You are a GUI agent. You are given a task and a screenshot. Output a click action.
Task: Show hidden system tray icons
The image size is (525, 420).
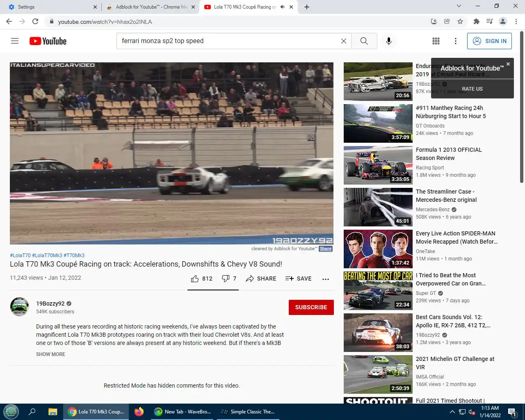pos(452,412)
